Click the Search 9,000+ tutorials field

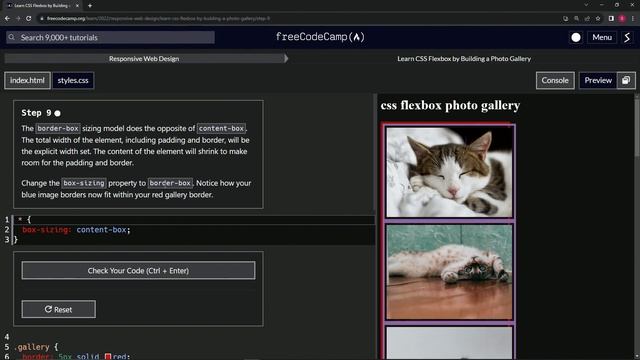[110, 38]
